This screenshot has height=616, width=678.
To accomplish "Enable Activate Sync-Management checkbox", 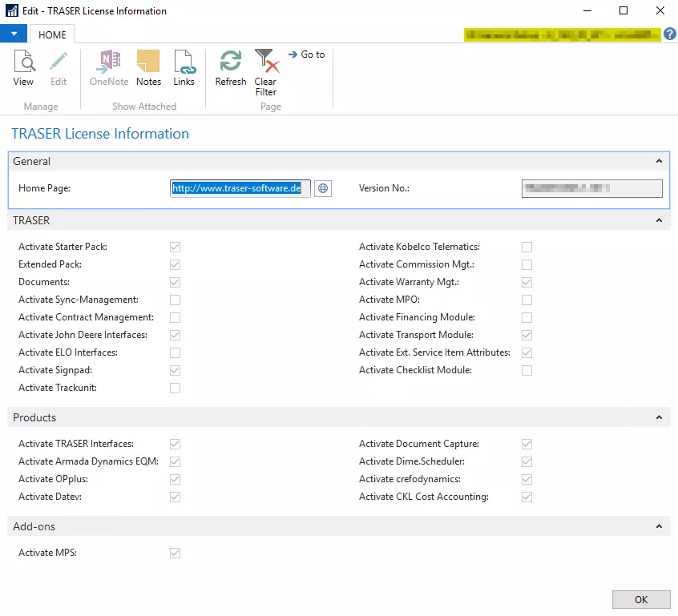I will pyautogui.click(x=176, y=300).
